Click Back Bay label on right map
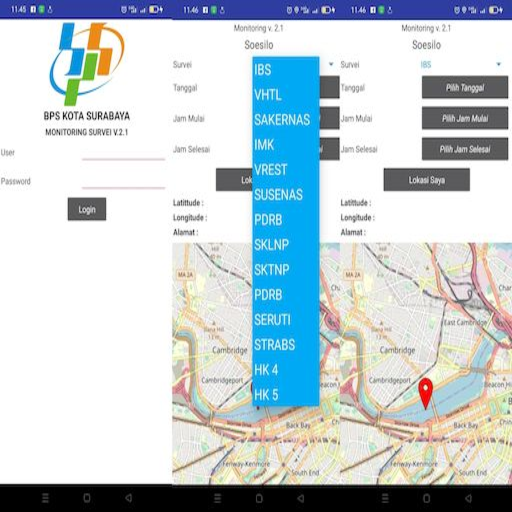512x512 pixels. tap(466, 425)
